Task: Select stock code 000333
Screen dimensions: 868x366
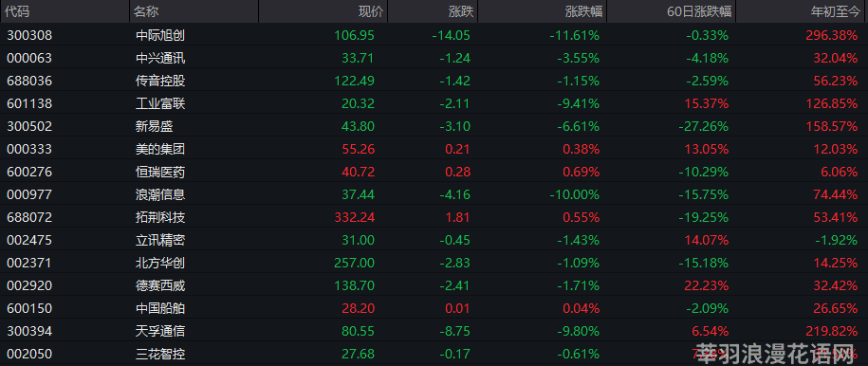Action: coord(29,149)
